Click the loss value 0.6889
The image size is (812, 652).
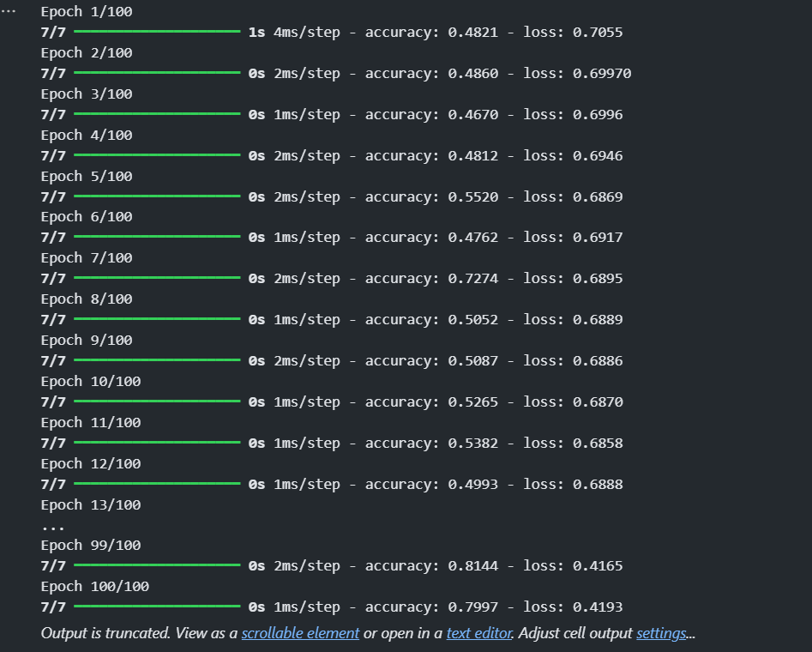pos(598,319)
